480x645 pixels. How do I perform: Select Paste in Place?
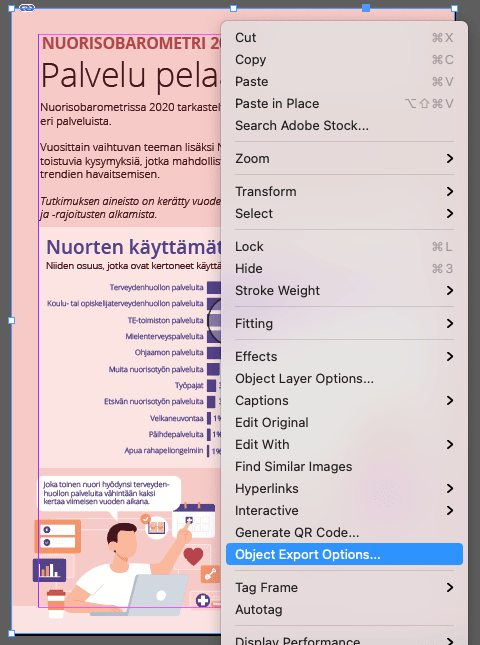tap(344, 104)
